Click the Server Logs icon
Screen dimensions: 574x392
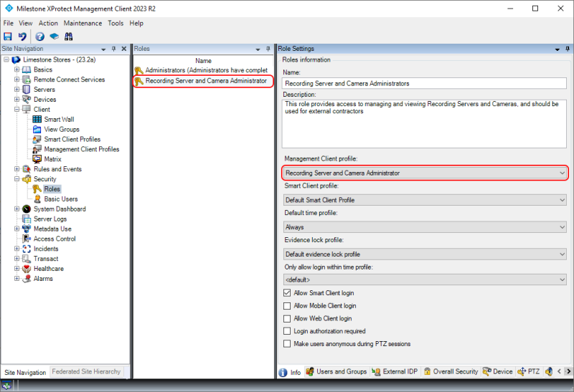tap(27, 219)
